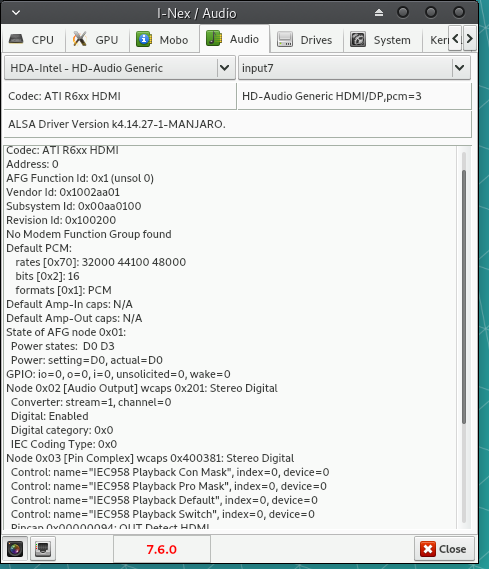Click 'Power: setting=D0, actual=D0' line
This screenshot has height=569, width=489.
pos(87,360)
